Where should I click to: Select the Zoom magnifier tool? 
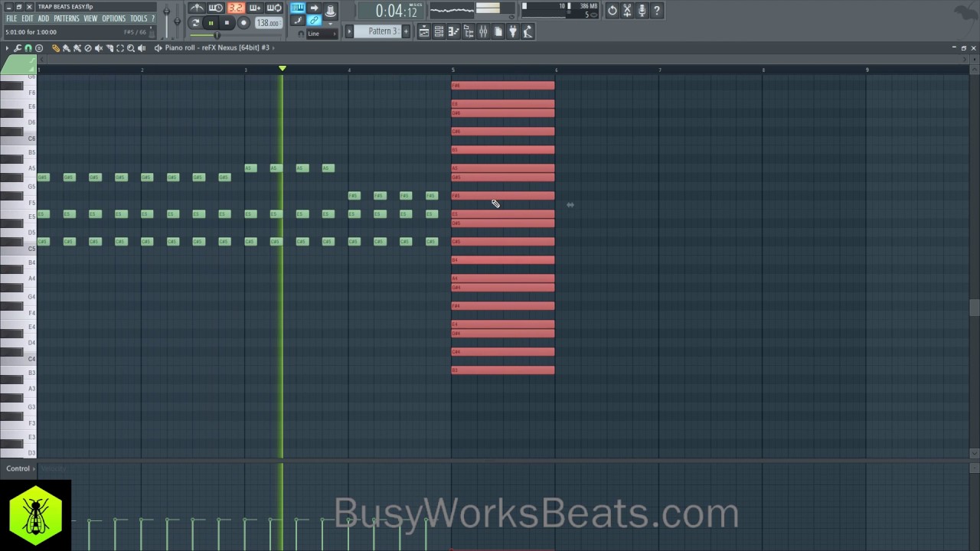pyautogui.click(x=131, y=48)
